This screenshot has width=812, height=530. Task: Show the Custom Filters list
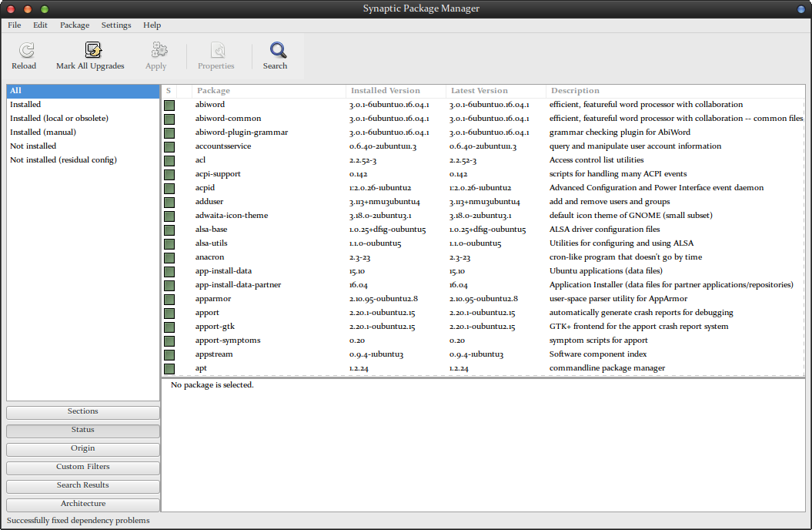tap(83, 467)
